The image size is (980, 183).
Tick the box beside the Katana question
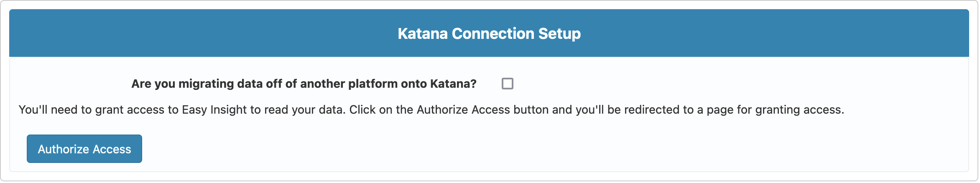coord(507,84)
